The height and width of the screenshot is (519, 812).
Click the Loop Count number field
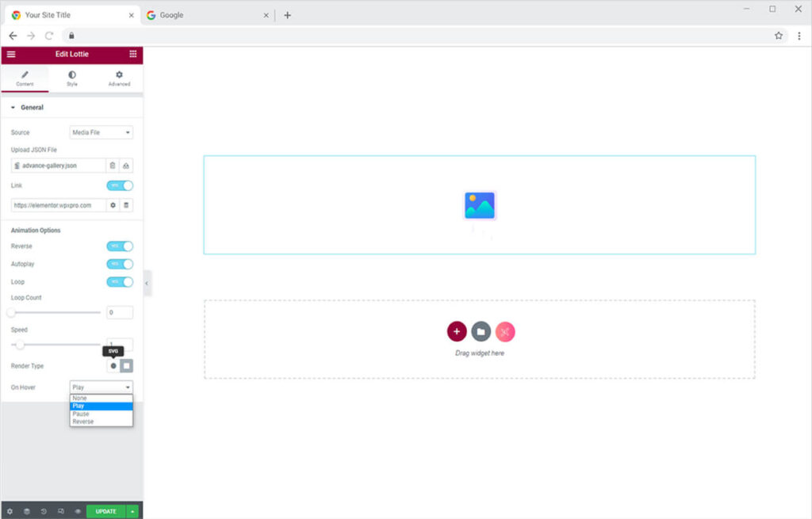(x=120, y=312)
